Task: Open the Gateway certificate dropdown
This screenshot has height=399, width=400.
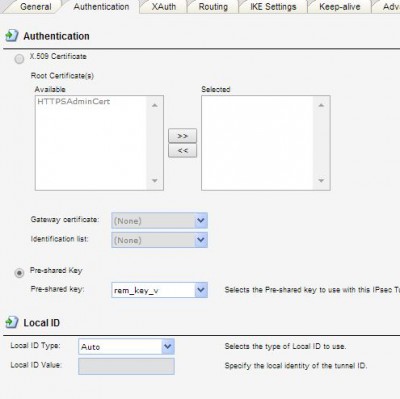Action: [x=159, y=221]
